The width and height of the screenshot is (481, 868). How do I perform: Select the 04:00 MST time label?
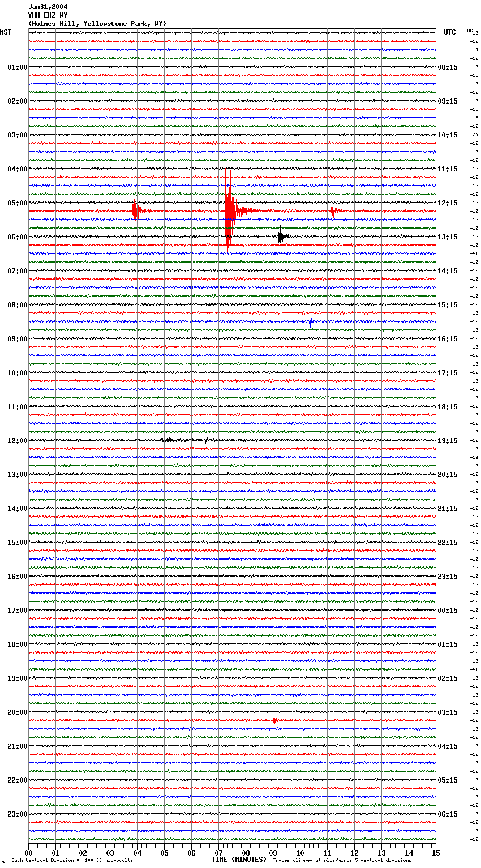click(18, 169)
